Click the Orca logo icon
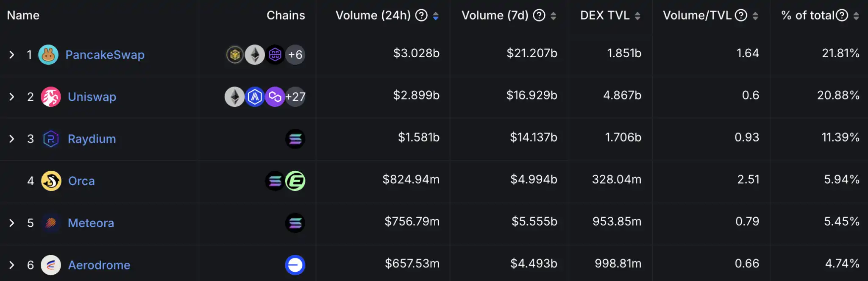868x281 pixels. click(51, 181)
